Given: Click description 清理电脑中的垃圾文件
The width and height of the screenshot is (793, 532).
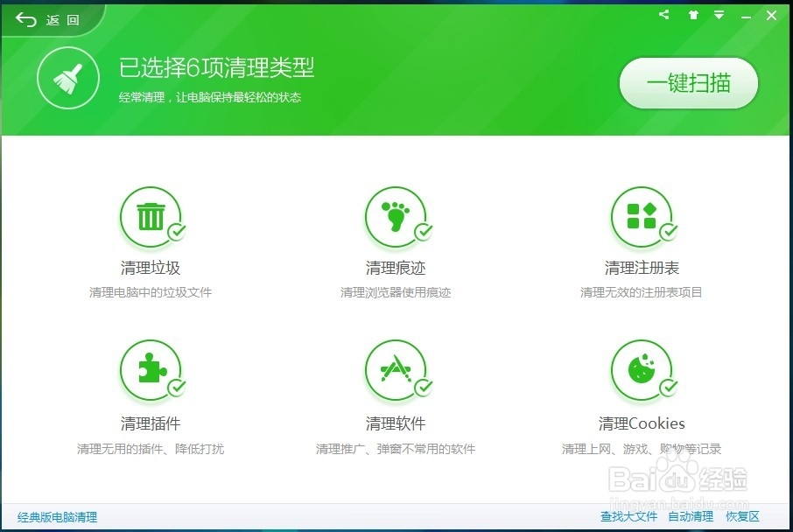Looking at the screenshot, I should pos(151,292).
